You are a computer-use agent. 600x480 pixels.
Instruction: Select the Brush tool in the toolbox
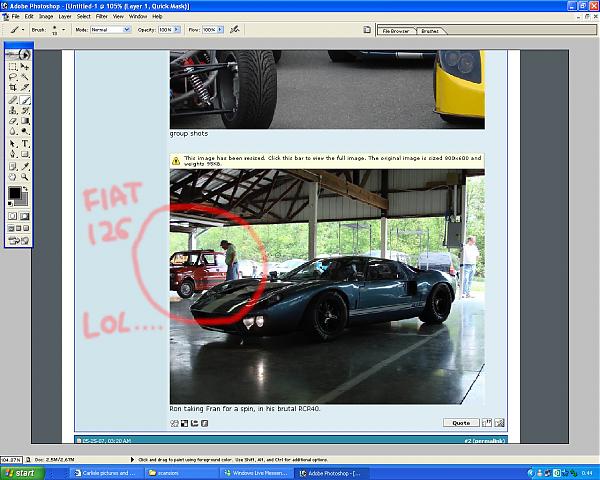(x=25, y=100)
